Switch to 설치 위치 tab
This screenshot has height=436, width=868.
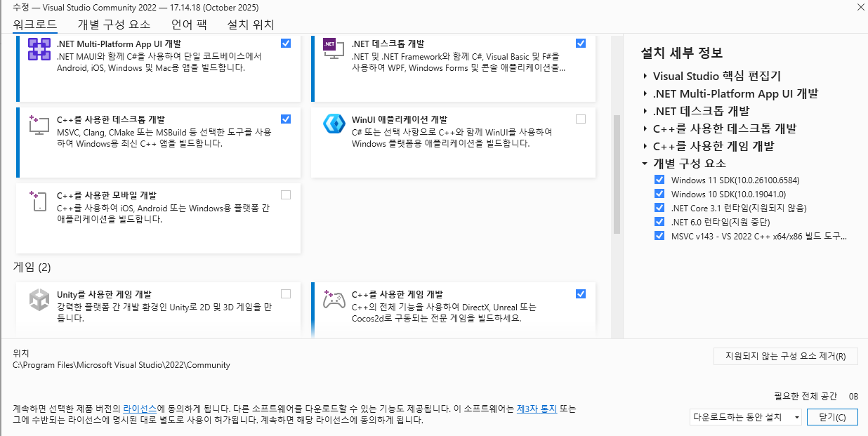point(251,25)
